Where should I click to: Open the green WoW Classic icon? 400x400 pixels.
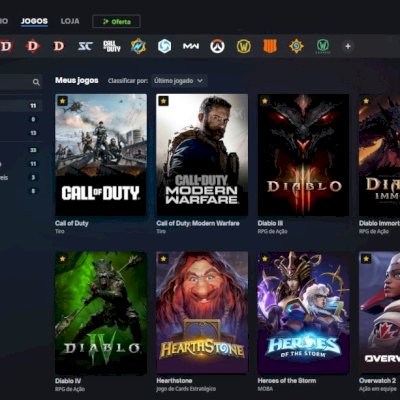tap(323, 46)
